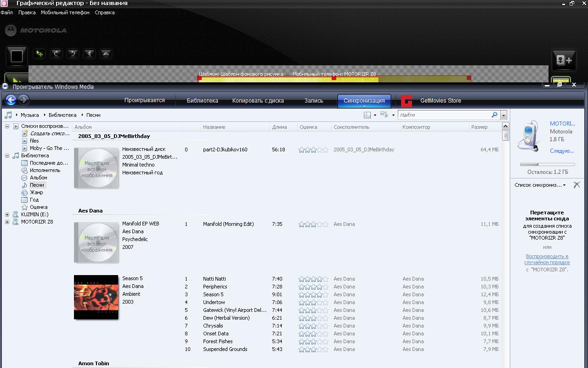Click the rotate counterclockwise icon in the graphics editor
Viewport: 588px width, 368px height.
tap(73, 53)
